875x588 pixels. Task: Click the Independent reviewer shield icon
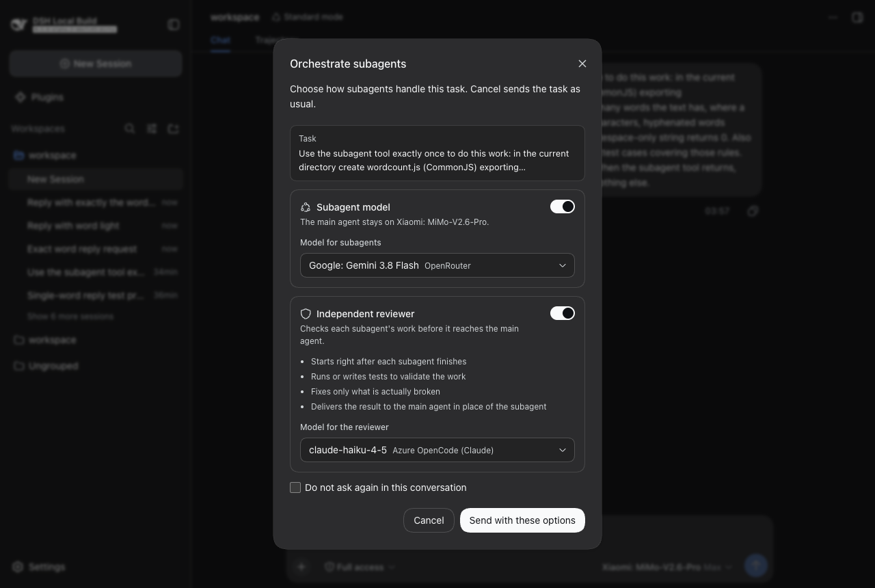(x=306, y=314)
